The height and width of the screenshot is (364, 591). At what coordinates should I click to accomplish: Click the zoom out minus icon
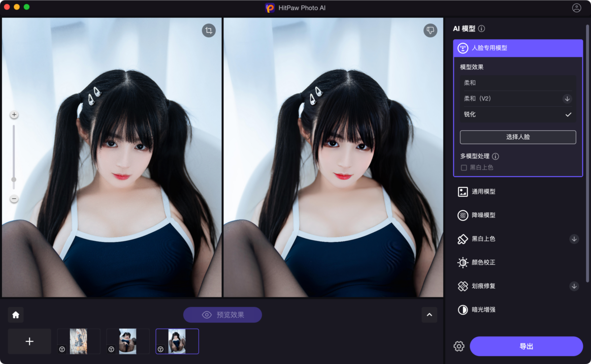tap(14, 199)
